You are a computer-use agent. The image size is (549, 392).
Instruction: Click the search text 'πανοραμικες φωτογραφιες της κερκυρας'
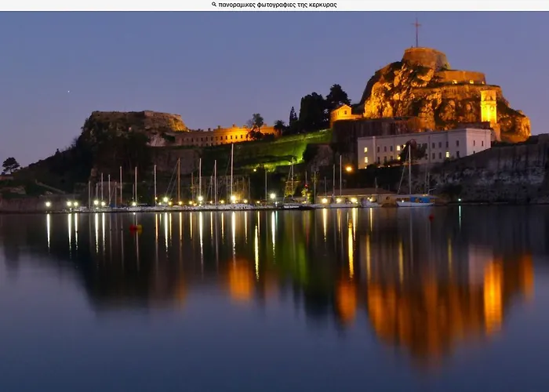pos(278,5)
